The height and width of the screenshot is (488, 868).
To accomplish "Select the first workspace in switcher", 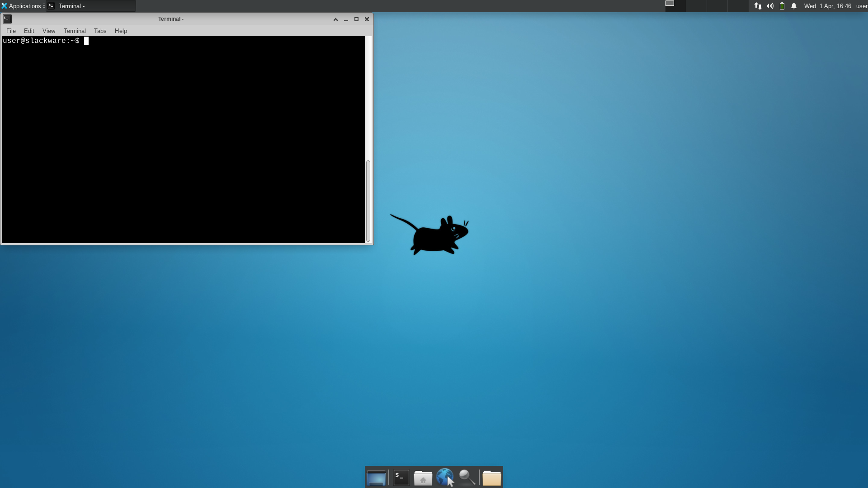I will 675,6.
